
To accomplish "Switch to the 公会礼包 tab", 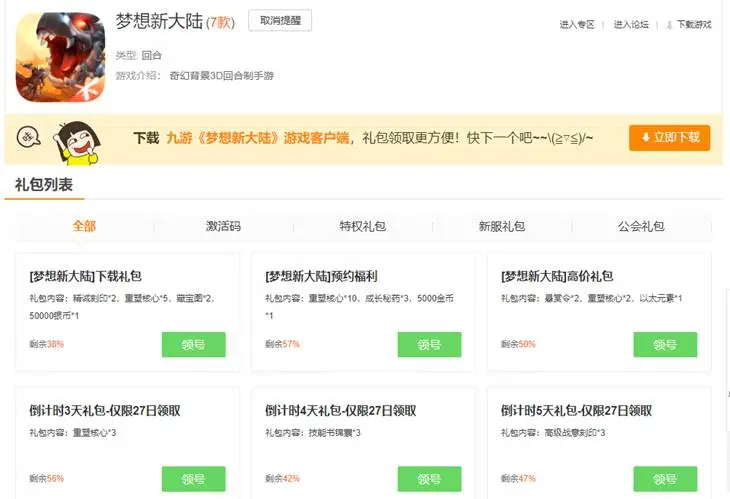I will pyautogui.click(x=641, y=226).
